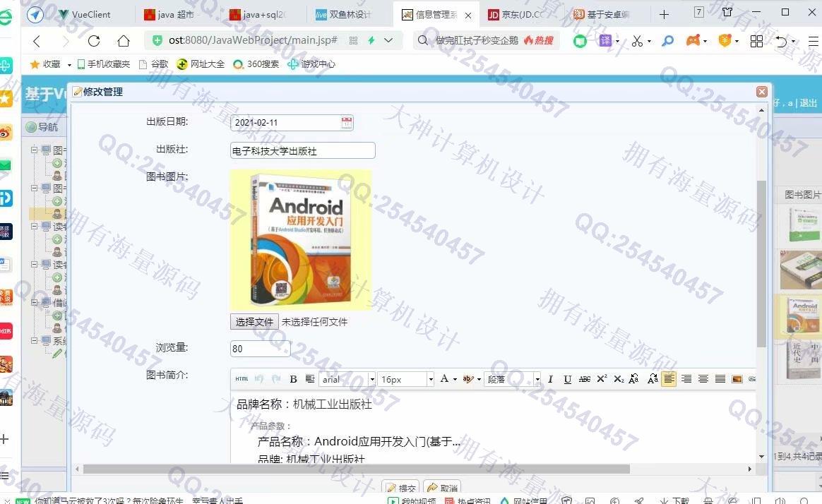
Task: Close the 修改管理 dialog
Action: coord(762,92)
